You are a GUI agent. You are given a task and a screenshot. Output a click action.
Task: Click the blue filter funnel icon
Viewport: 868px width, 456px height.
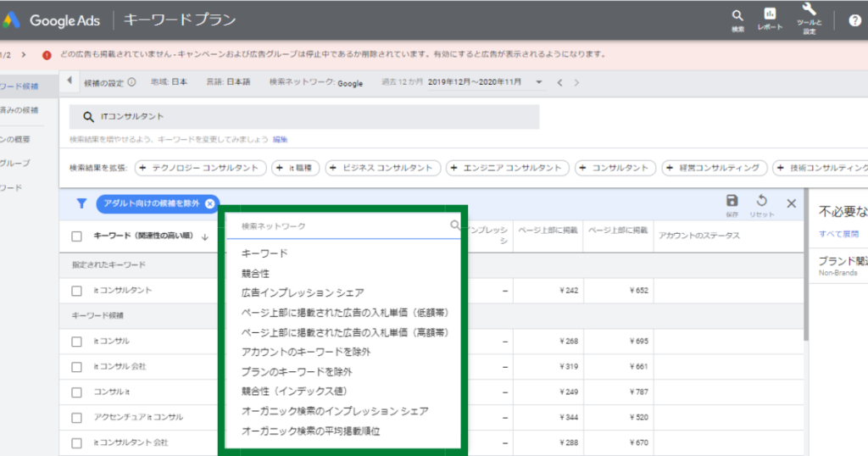coord(81,203)
